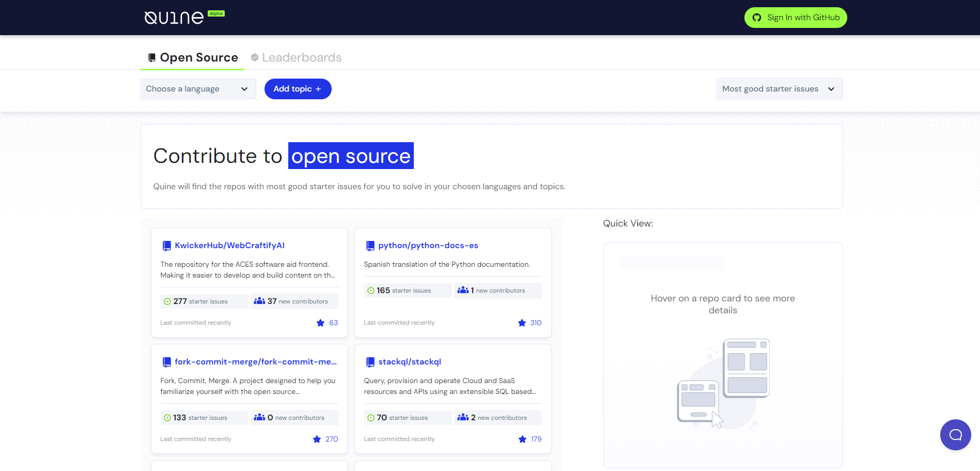Screen dimensions: 980x471
Task: Click the stackql description about Cloud and SaaS
Action: (x=450, y=386)
